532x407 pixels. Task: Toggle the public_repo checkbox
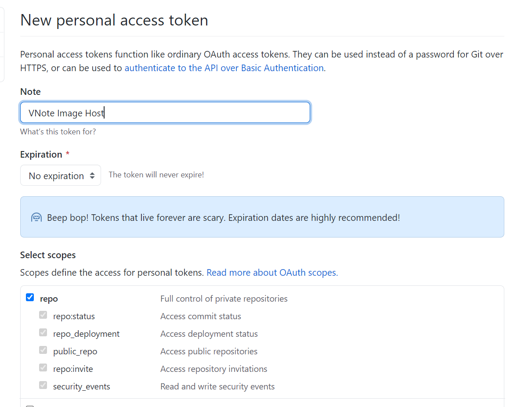click(x=43, y=350)
